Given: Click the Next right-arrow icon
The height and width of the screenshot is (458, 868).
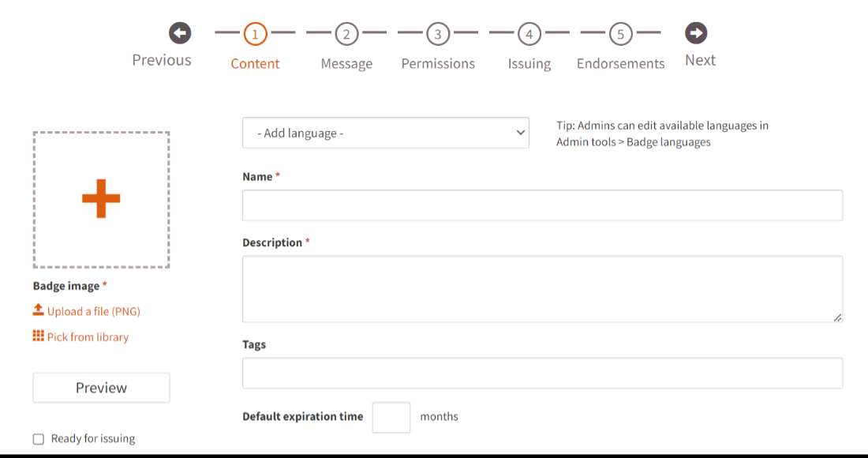Looking at the screenshot, I should [x=696, y=33].
